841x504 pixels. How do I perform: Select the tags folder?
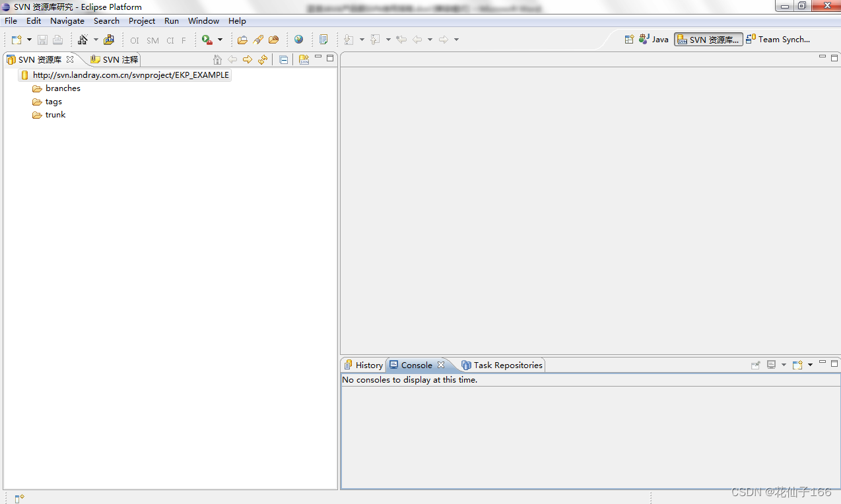click(47, 102)
